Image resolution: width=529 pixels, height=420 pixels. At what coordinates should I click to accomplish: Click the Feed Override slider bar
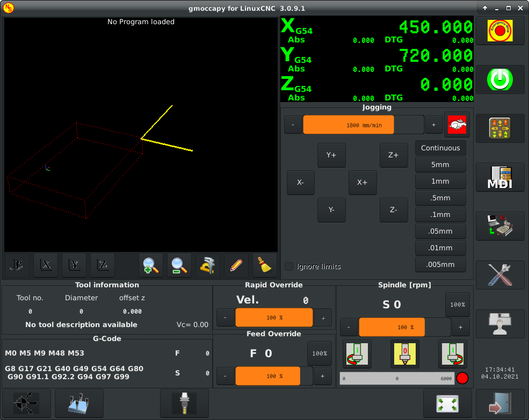tap(274, 376)
